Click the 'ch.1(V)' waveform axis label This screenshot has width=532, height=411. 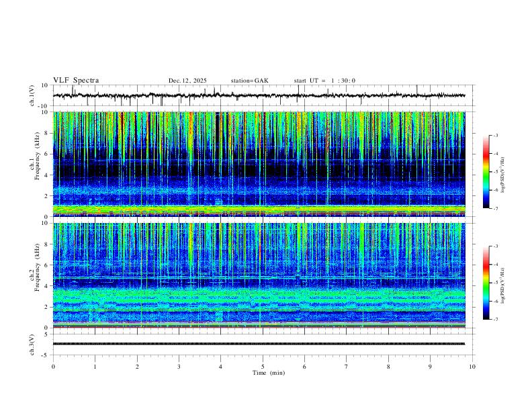pyautogui.click(x=32, y=95)
